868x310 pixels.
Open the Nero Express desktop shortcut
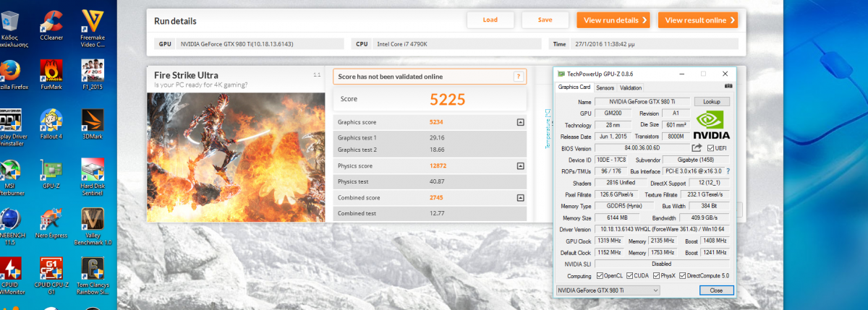[x=51, y=224]
